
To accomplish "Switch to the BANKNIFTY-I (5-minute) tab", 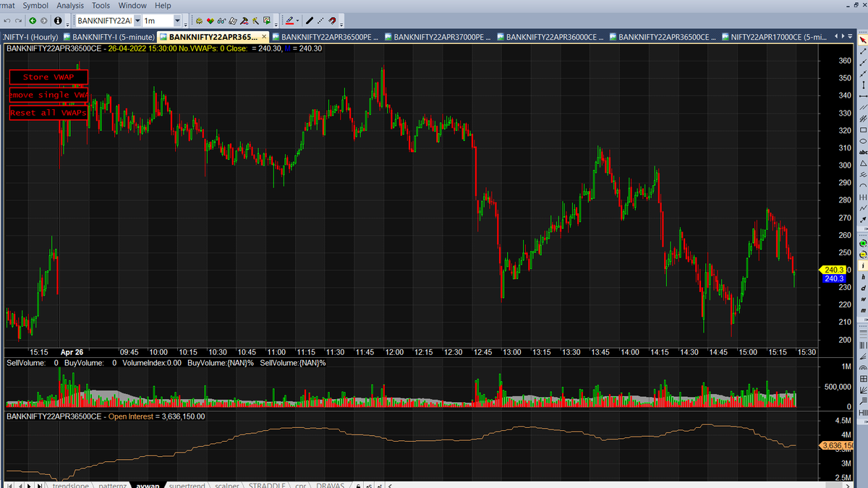I will click(109, 36).
